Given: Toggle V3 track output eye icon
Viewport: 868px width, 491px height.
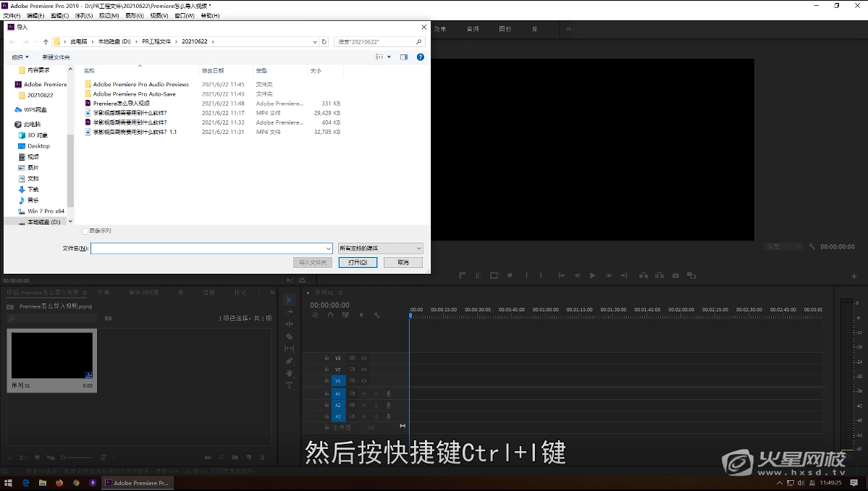Looking at the screenshot, I should (364, 358).
